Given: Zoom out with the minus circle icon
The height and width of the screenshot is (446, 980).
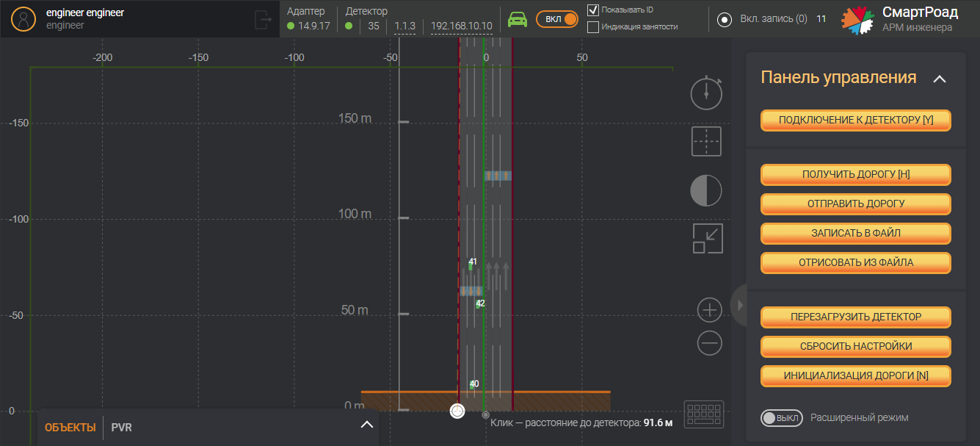Looking at the screenshot, I should pyautogui.click(x=709, y=343).
